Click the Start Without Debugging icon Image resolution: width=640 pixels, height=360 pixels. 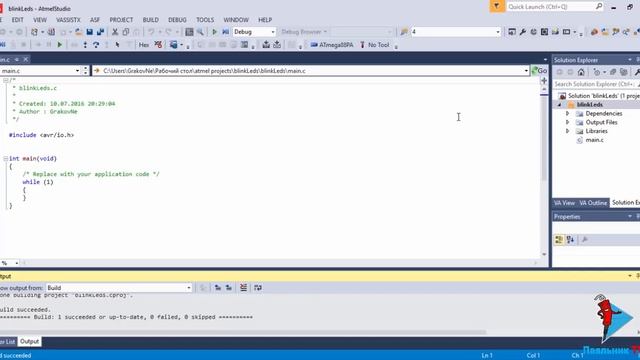pos(225,32)
